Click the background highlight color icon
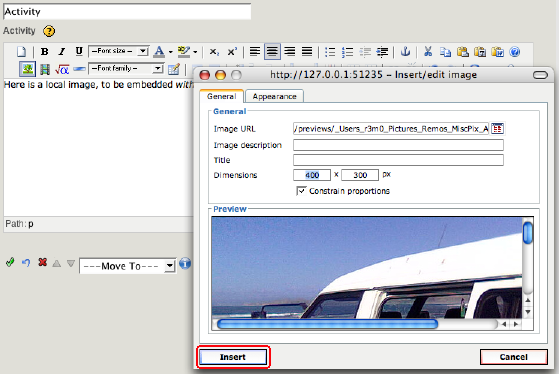The height and width of the screenshot is (374, 559). click(x=184, y=52)
